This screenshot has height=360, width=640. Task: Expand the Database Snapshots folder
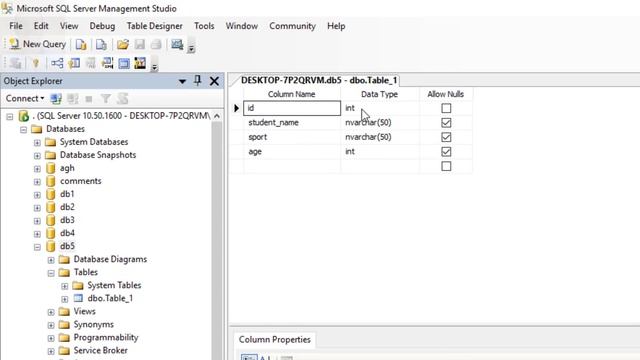(x=37, y=156)
